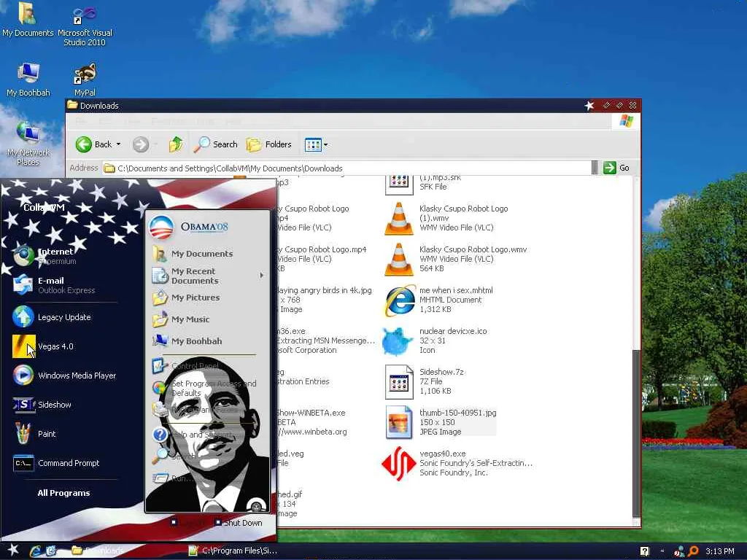Expand the Back button history arrow
The image size is (747, 560).
pos(118,144)
